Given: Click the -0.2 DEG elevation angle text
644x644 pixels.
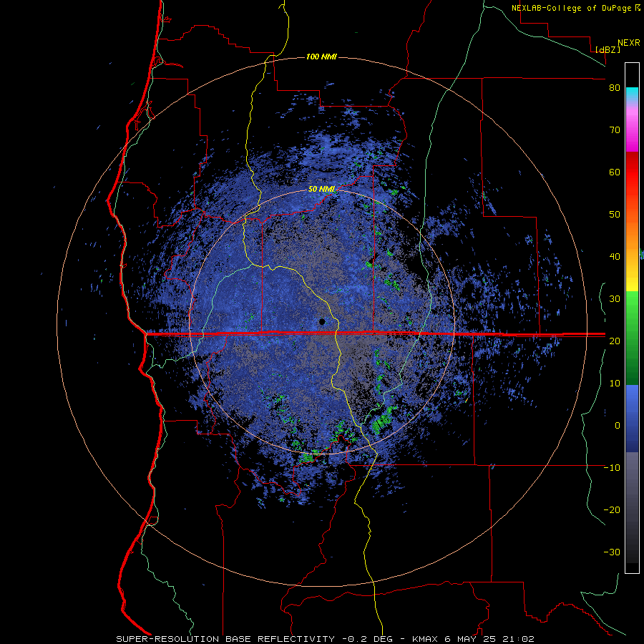Looking at the screenshot, I should pyautogui.click(x=367, y=639).
